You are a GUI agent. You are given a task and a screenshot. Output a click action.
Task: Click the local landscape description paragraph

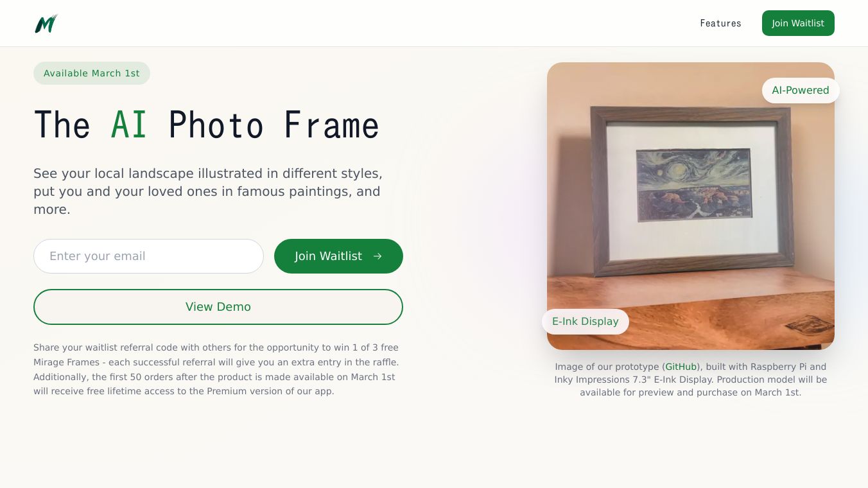(x=208, y=191)
